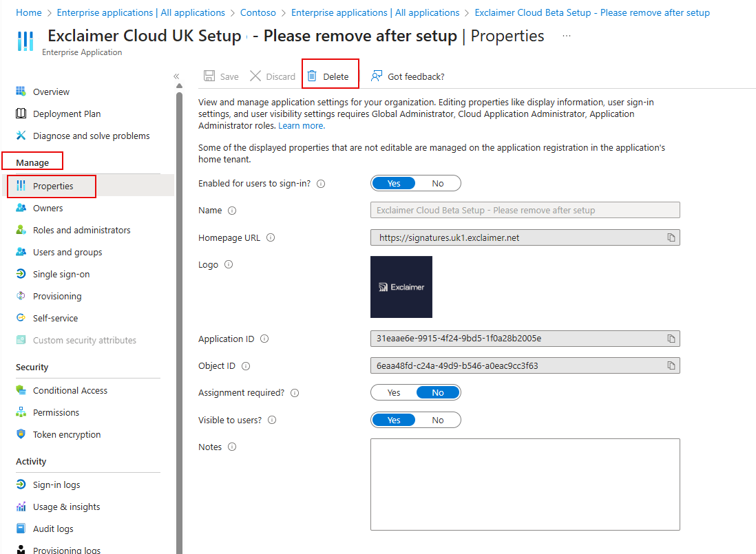Click inside the Notes text area

click(x=525, y=484)
